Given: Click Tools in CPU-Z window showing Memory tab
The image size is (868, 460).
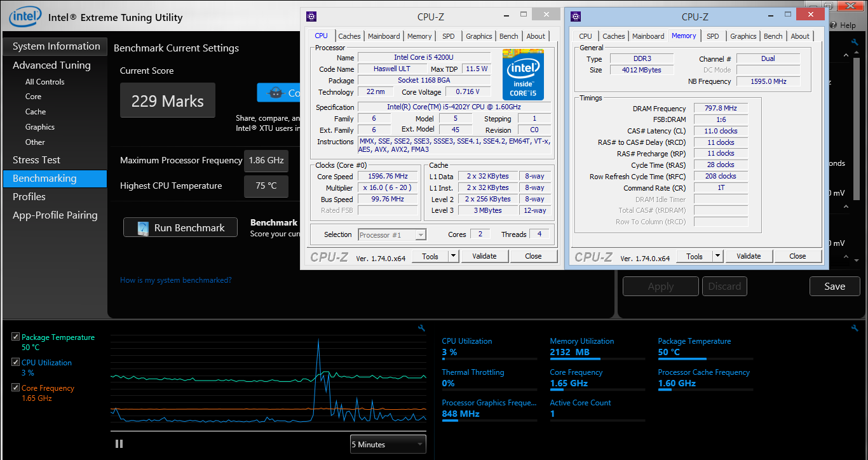Looking at the screenshot, I should pos(695,256).
